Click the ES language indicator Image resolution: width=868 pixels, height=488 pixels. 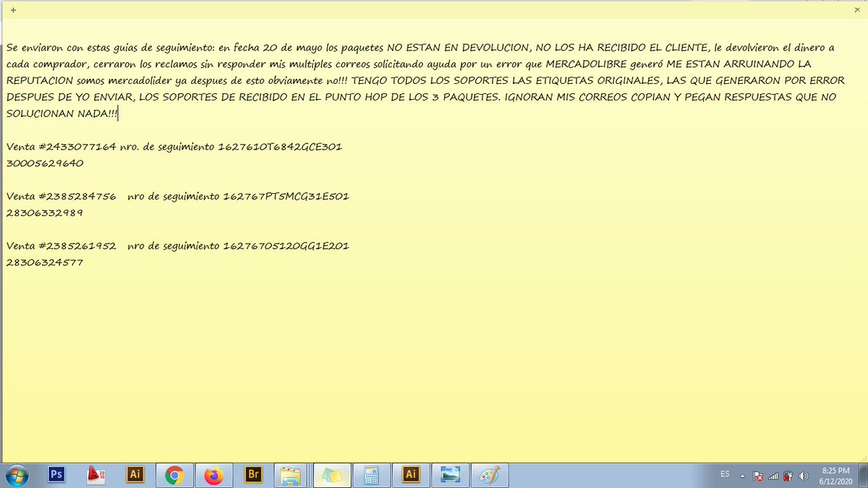[725, 474]
